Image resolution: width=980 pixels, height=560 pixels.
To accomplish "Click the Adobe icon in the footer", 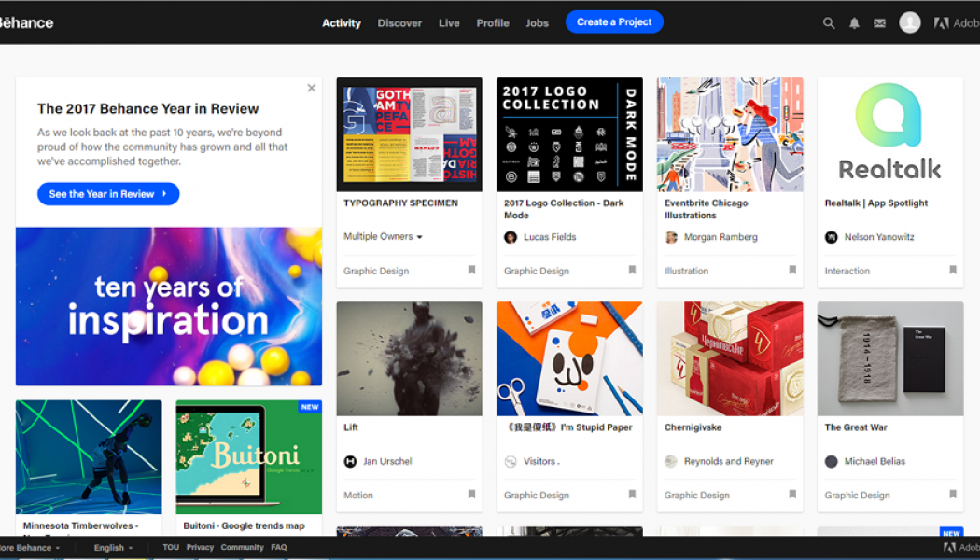I will click(x=952, y=546).
